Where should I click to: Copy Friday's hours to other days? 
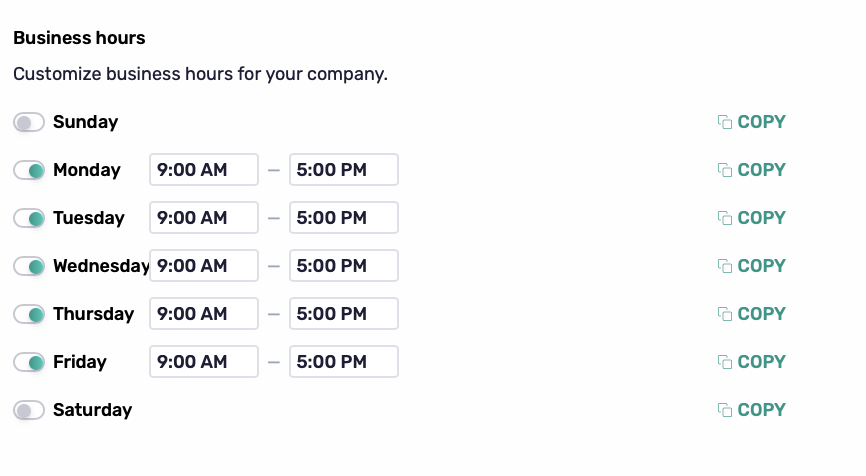(x=725, y=362)
